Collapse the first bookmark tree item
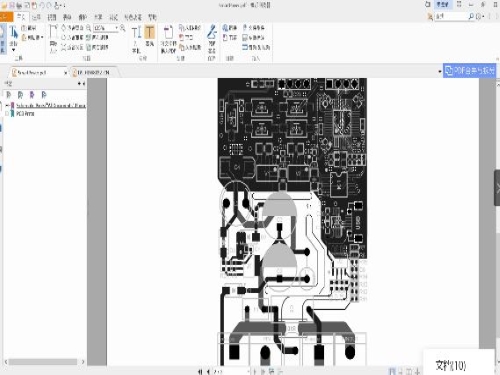 7,105
